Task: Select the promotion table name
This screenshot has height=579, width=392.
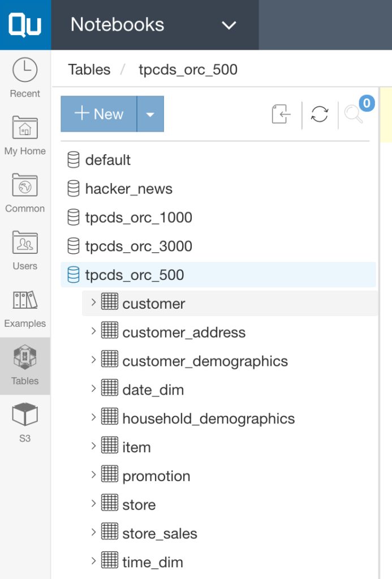Action: coord(156,477)
